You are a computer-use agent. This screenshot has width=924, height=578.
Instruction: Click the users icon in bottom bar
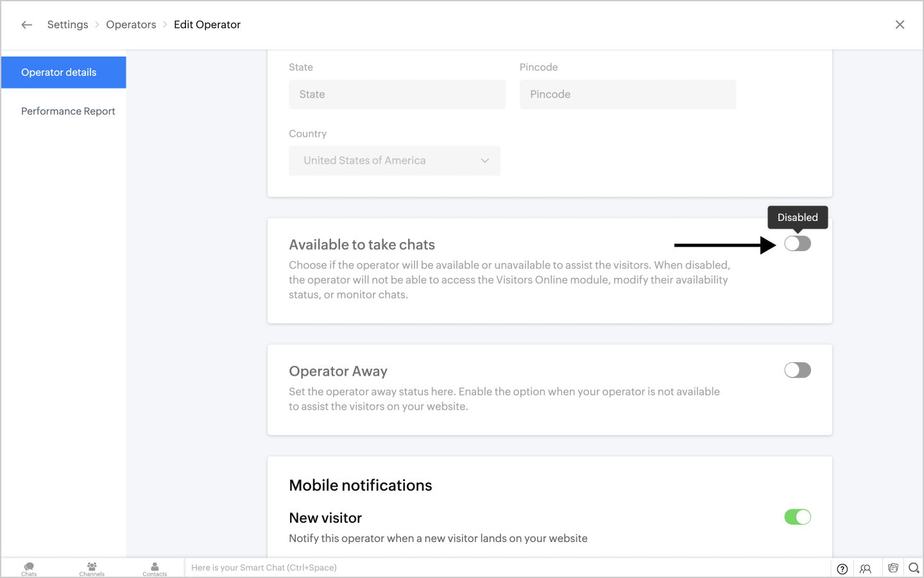[x=866, y=568]
